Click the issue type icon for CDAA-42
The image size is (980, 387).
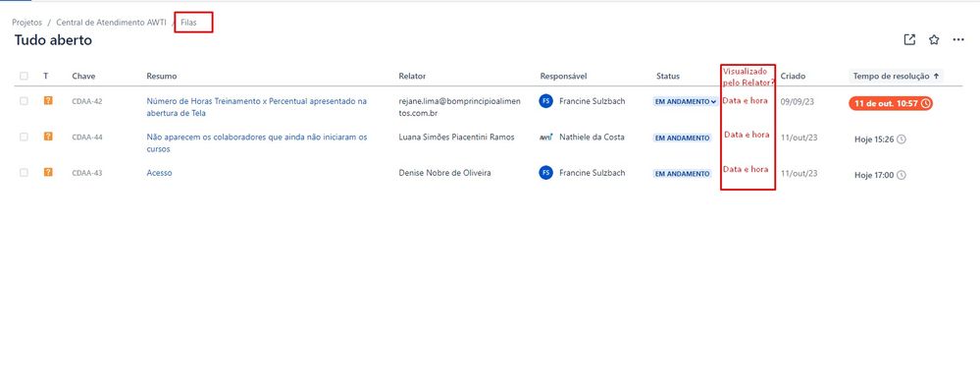tap(48, 100)
